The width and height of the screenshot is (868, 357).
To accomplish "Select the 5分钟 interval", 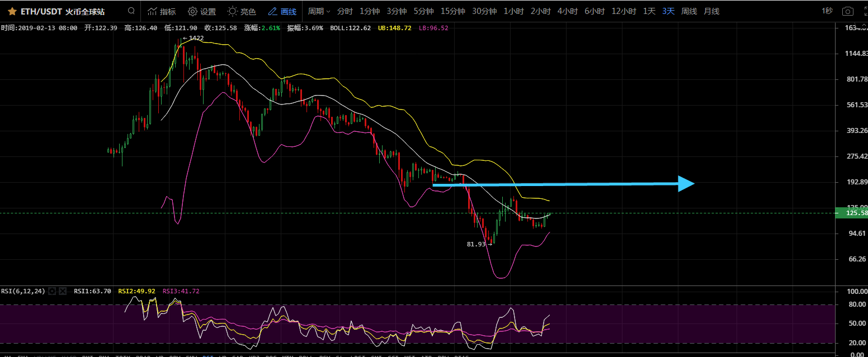I will (423, 11).
